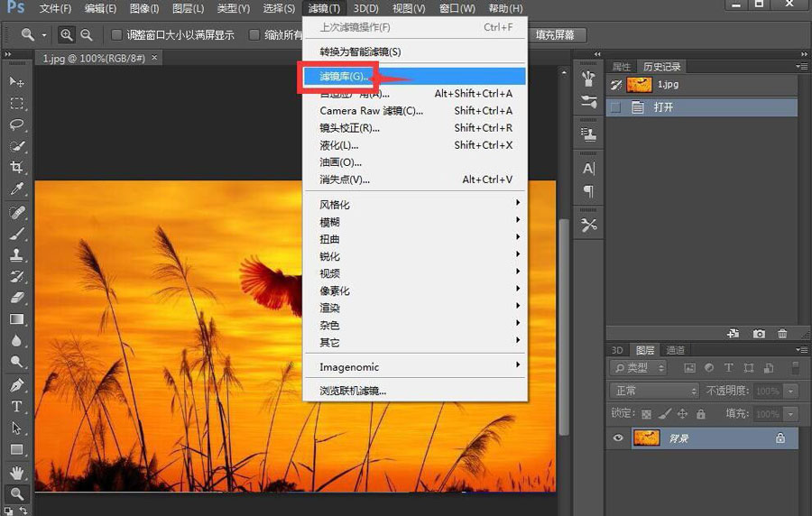Select the Crop tool
812x516 pixels.
(16, 168)
